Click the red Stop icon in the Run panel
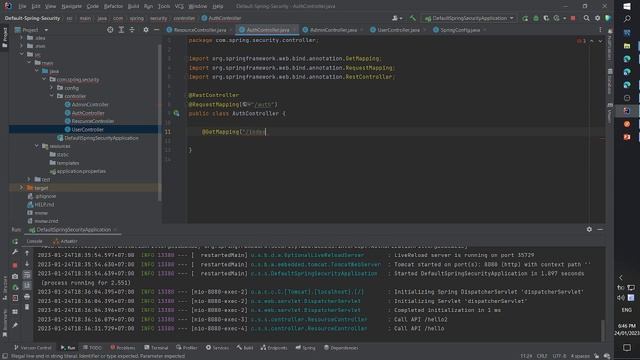 tap(15, 265)
